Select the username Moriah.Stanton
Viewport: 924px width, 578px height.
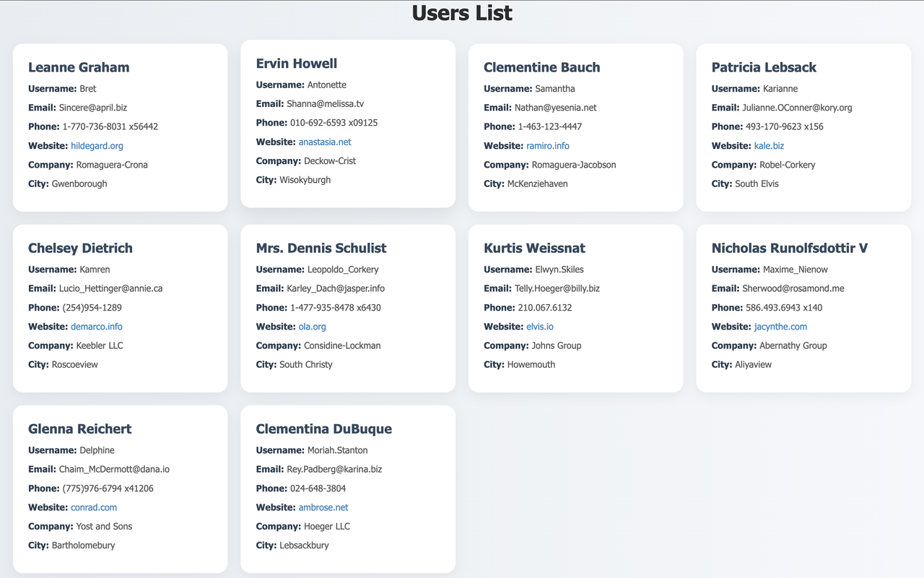[x=338, y=450]
